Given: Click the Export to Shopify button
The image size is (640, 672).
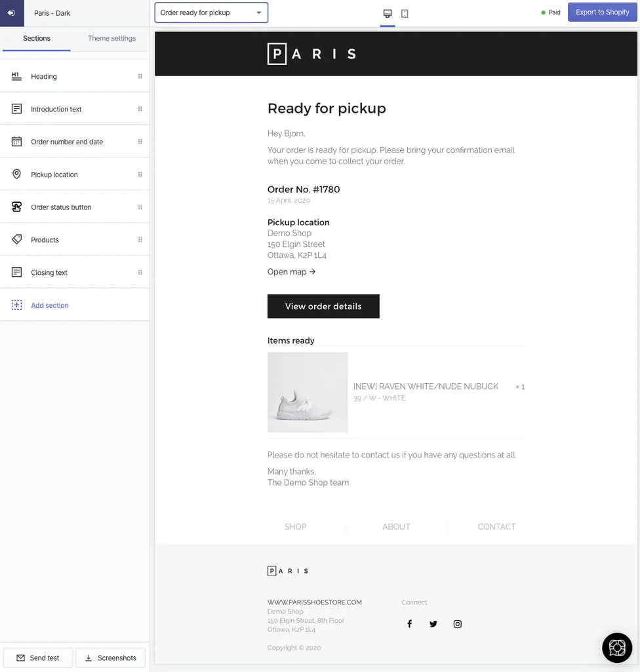Looking at the screenshot, I should (602, 12).
